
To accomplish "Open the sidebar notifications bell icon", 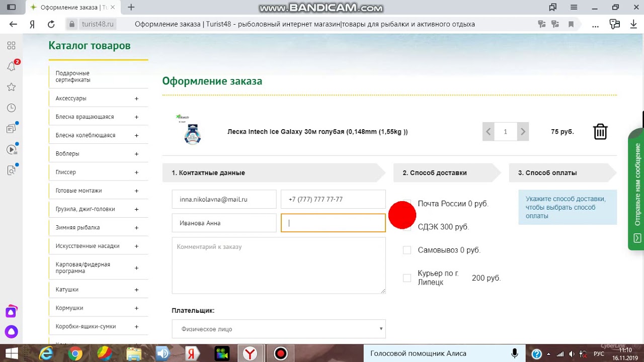I will pos(11,66).
